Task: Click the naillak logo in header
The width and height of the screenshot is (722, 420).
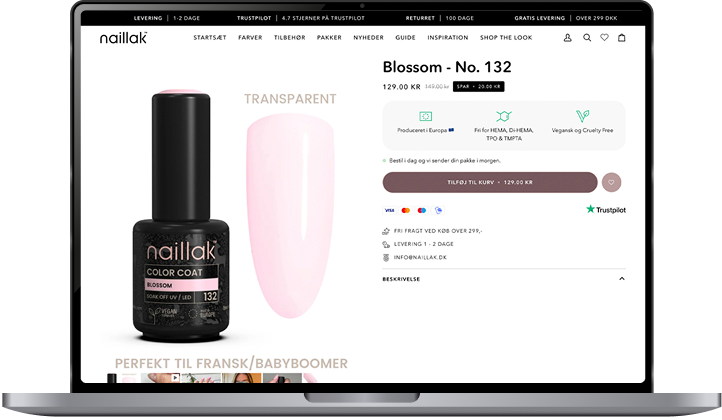Action: (x=123, y=38)
